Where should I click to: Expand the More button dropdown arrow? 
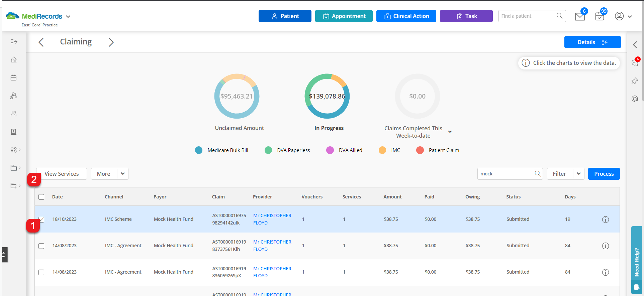coord(123,174)
